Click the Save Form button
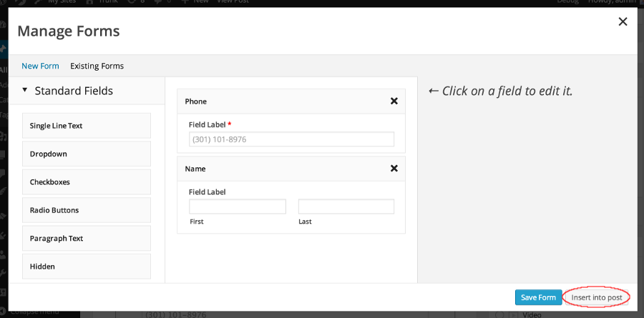644x318 pixels. pyautogui.click(x=538, y=297)
